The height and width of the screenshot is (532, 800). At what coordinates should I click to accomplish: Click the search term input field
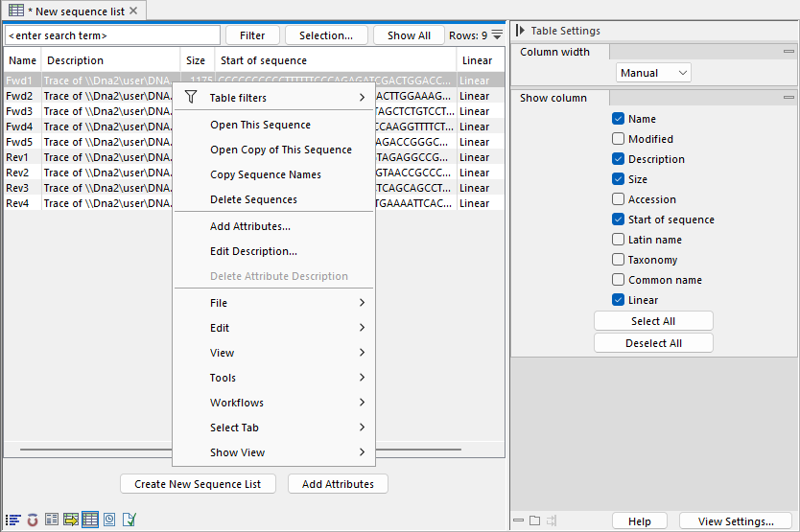click(111, 35)
